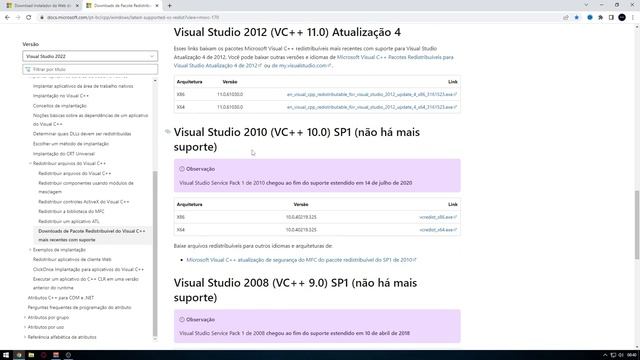640x360 pixels.
Task: Open Conceitos de implantação item
Action: pyautogui.click(x=60, y=106)
